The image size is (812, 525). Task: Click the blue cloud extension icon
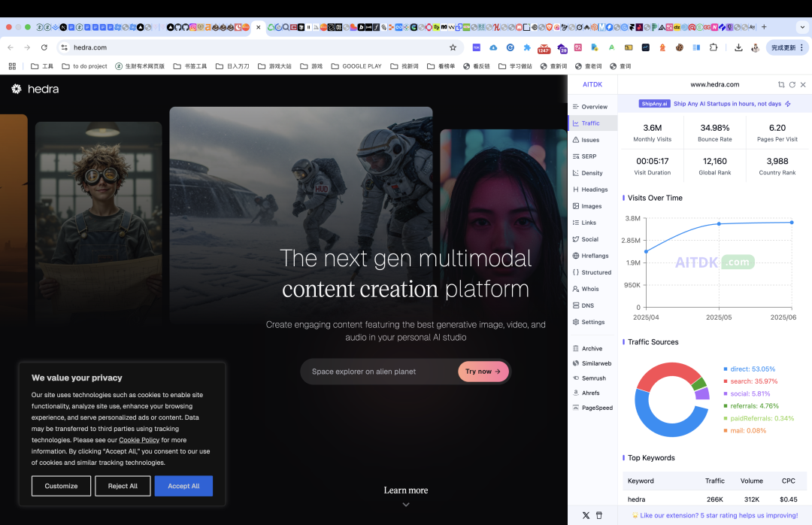pos(493,47)
